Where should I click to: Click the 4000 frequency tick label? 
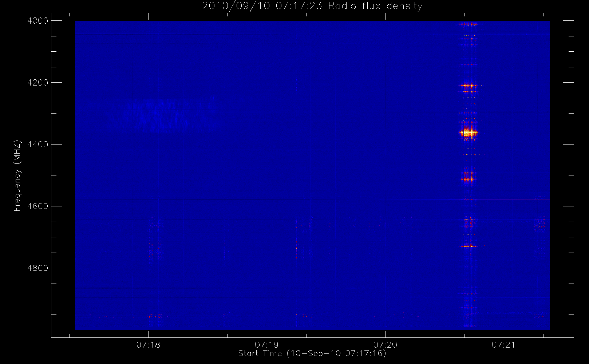(38, 21)
